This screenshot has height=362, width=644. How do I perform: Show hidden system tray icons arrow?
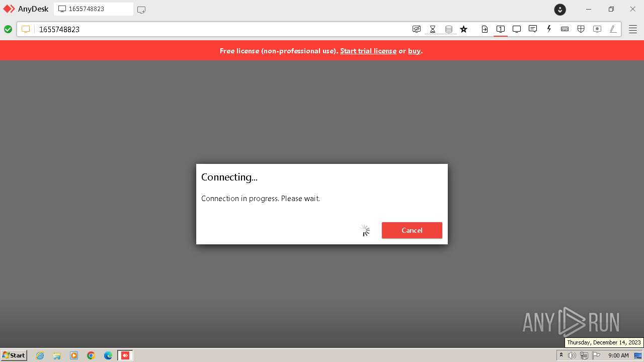coord(561,355)
